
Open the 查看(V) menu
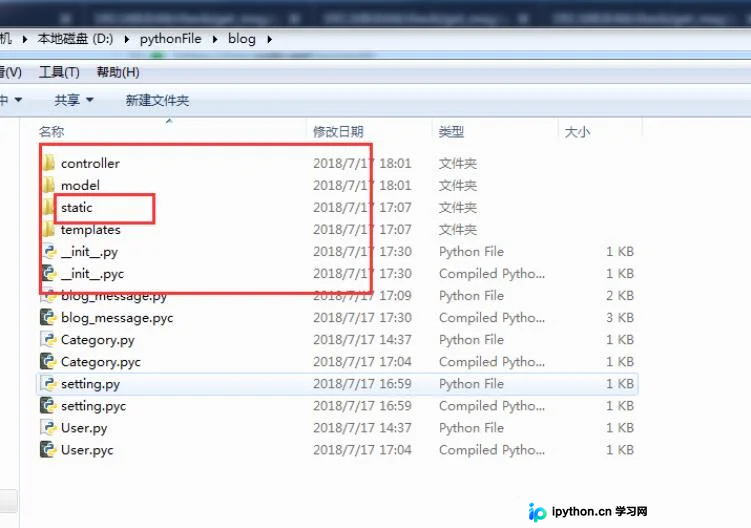tap(11, 72)
